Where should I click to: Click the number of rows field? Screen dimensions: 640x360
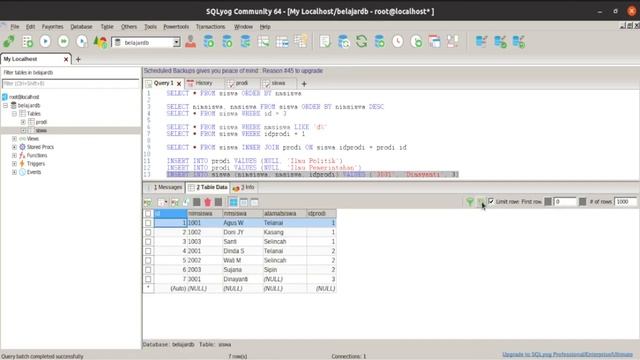click(625, 202)
